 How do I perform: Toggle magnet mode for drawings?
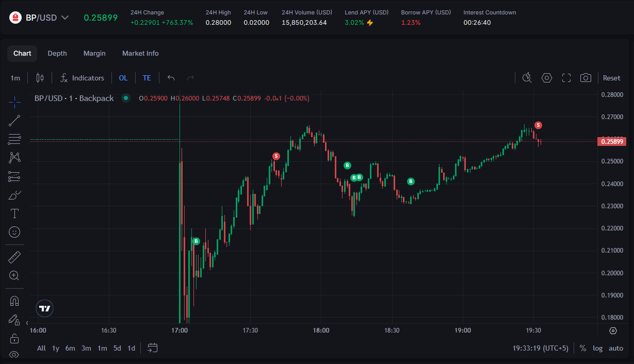click(15, 301)
